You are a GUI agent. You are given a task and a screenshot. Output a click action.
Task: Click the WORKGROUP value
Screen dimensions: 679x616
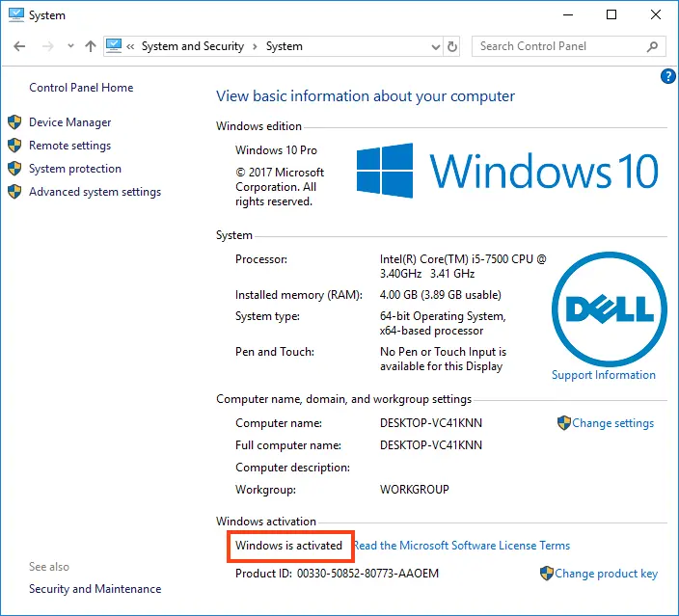coord(415,489)
